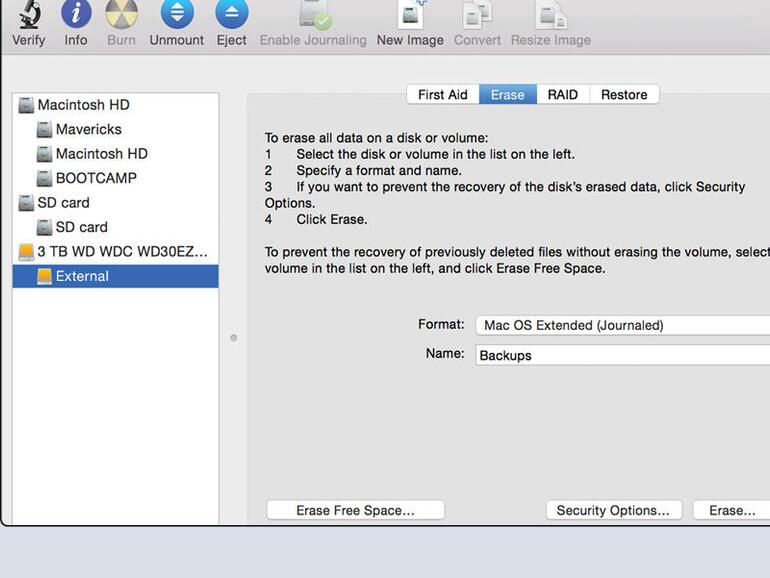770x578 pixels.
Task: Open Security Options
Action: [x=614, y=510]
